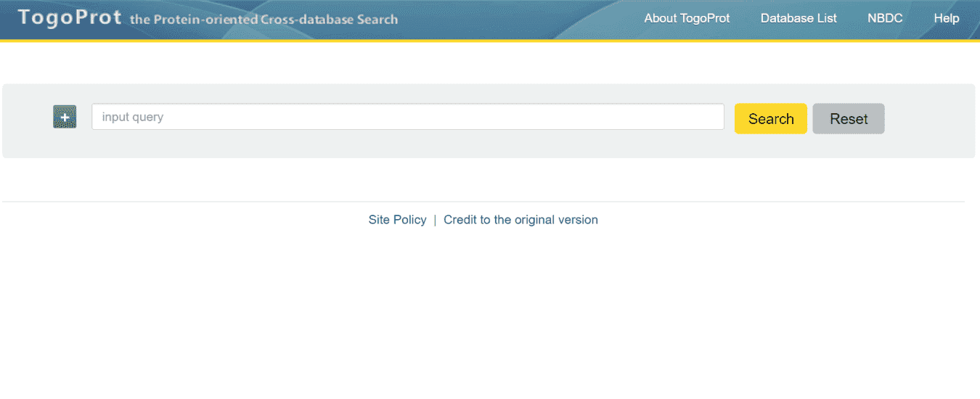Expand advanced search options with the plus button
The image size is (980, 399).
(x=65, y=117)
